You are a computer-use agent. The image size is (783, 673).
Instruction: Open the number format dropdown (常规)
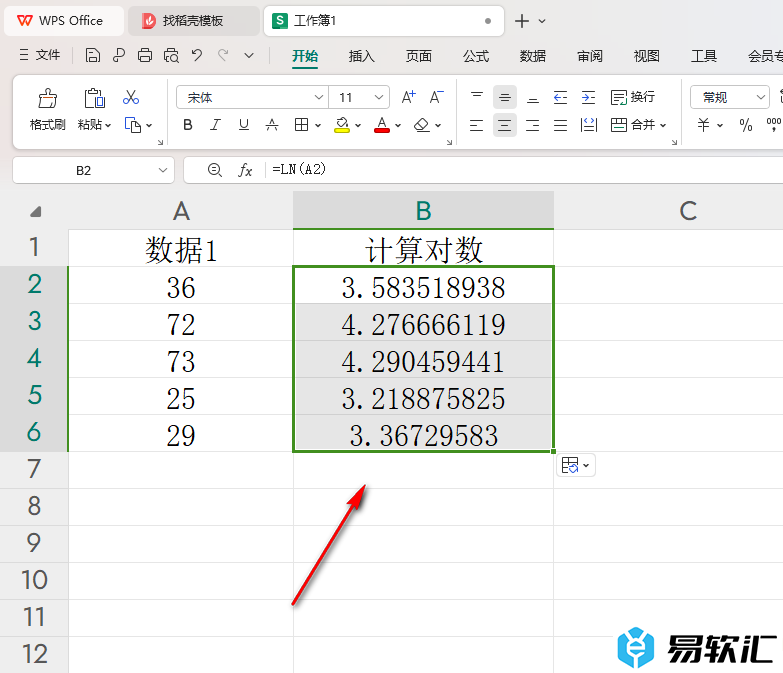[x=761, y=97]
